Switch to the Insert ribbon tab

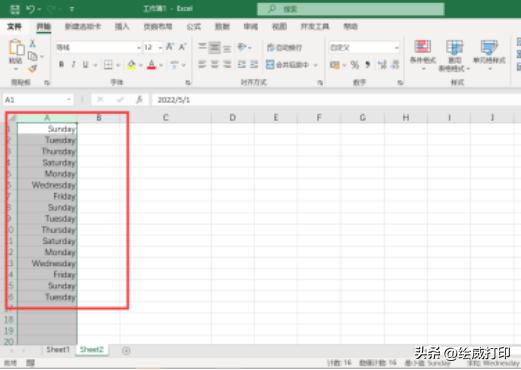point(122,26)
